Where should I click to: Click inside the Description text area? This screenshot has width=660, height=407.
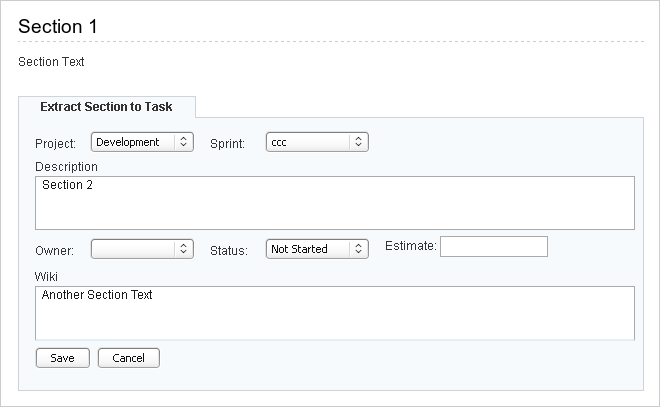[x=335, y=203]
